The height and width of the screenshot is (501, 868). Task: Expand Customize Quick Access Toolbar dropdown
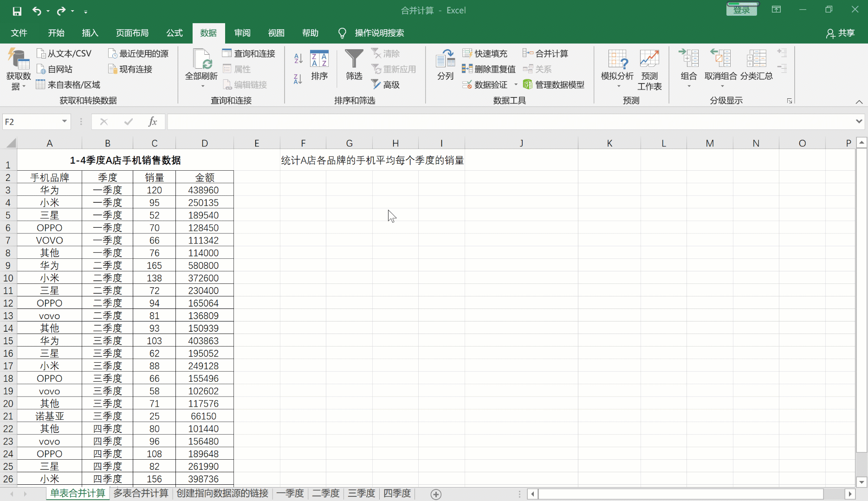click(x=86, y=11)
